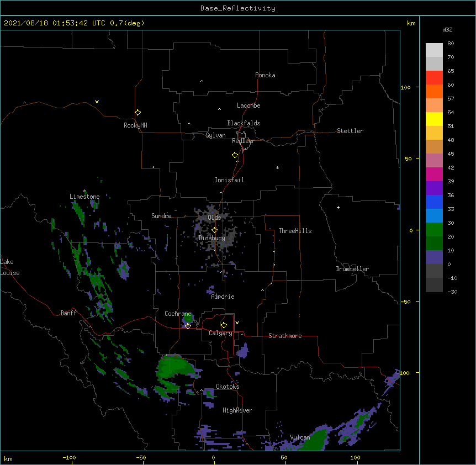The image size is (476, 465).
Task: Click the Okotoks city label
Action: coord(228,387)
